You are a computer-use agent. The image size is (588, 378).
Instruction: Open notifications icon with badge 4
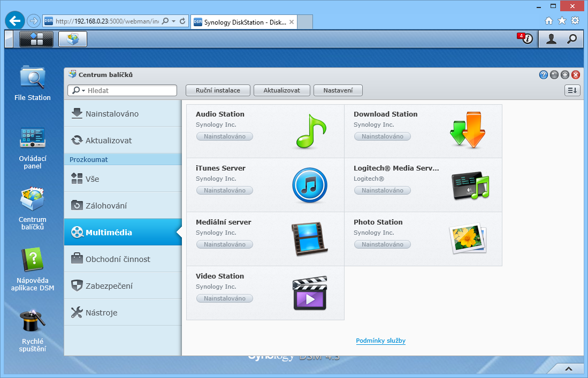[x=526, y=38]
